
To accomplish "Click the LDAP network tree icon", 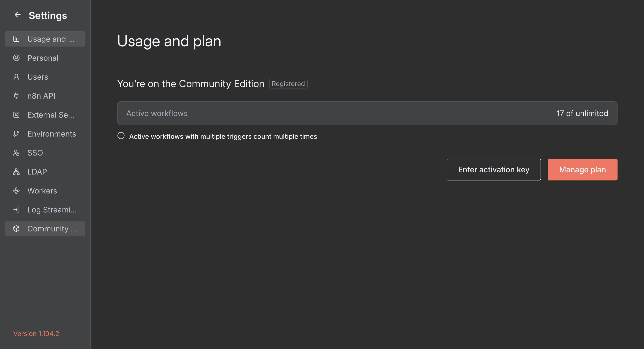I will pos(16,172).
